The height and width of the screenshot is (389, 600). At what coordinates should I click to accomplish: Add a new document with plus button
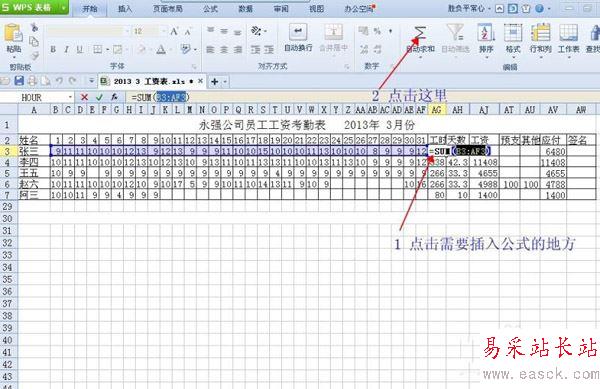(215, 81)
